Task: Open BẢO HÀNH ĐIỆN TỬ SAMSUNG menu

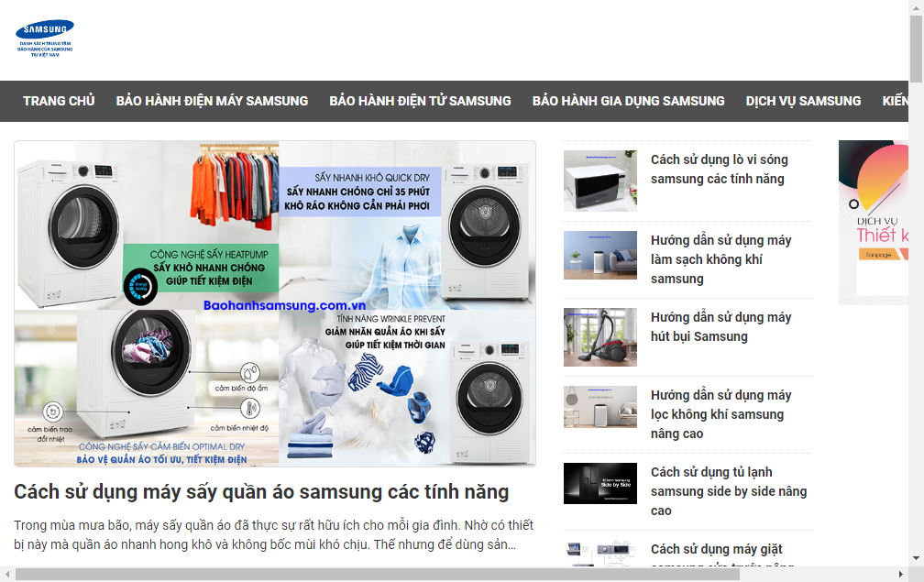Action: click(420, 102)
